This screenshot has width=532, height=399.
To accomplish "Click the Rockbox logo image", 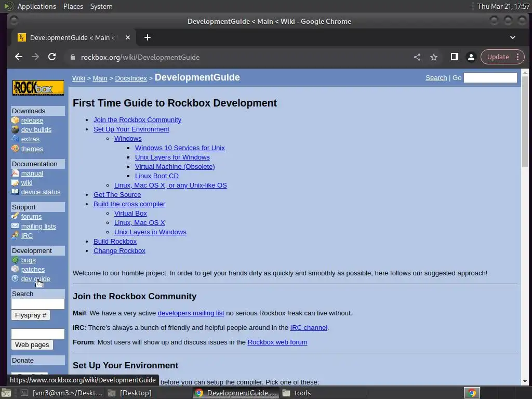I will [x=38, y=88].
